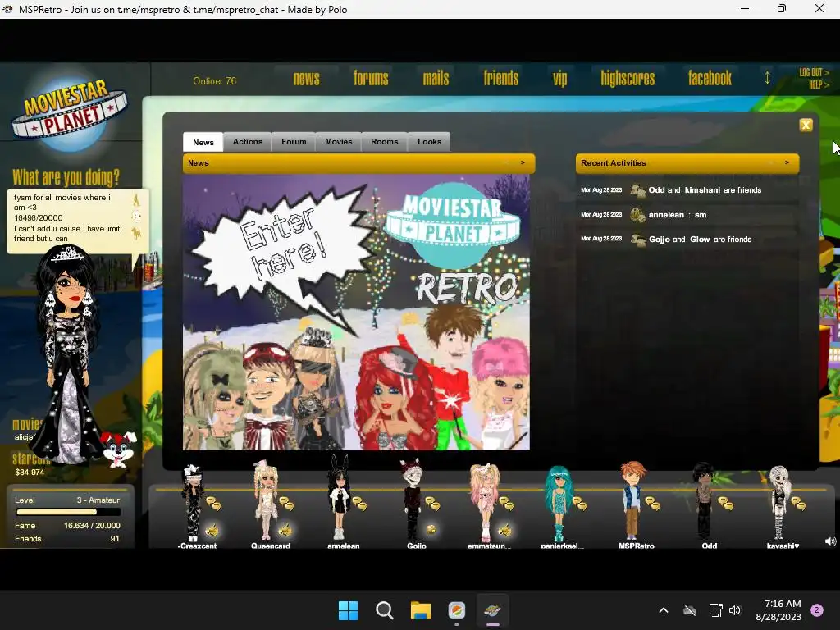Screen dimensions: 840x630
Task: Click avatar icon beside Odd and kimshani activity
Action: pos(637,190)
